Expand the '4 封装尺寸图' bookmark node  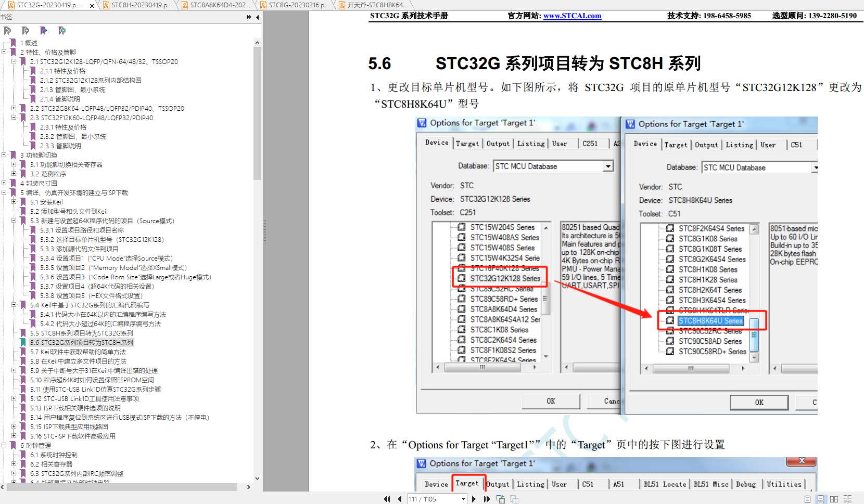(4, 183)
